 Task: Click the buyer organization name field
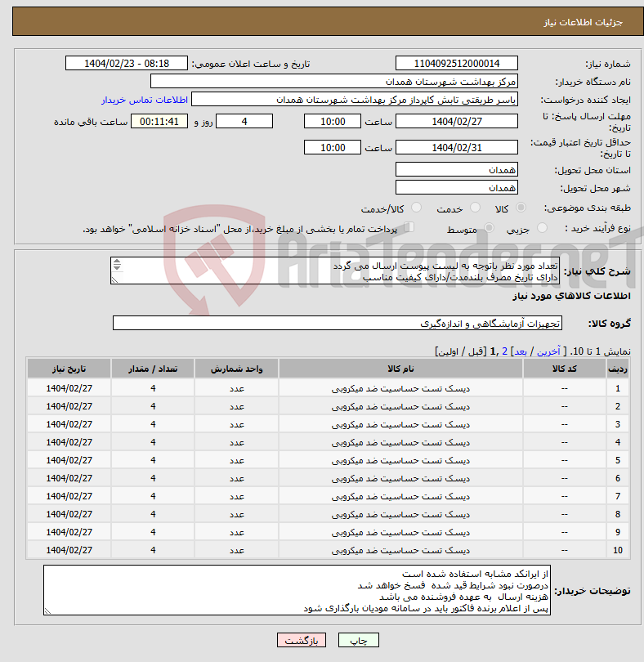[334, 82]
